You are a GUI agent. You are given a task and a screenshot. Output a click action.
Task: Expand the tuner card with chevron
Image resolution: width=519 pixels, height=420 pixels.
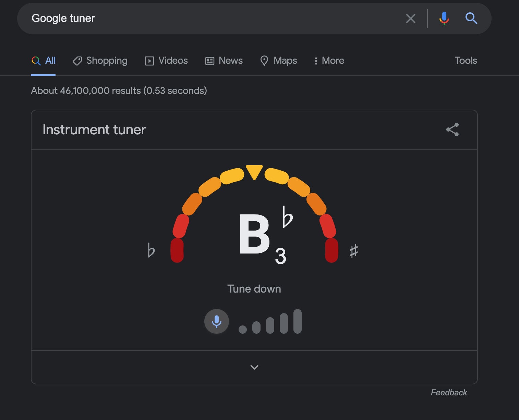point(254,367)
